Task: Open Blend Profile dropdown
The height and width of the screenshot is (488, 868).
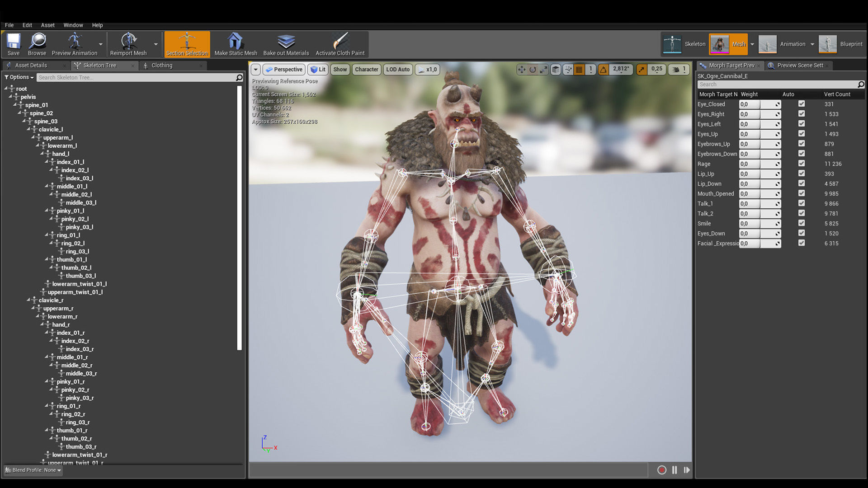Action: click(33, 470)
